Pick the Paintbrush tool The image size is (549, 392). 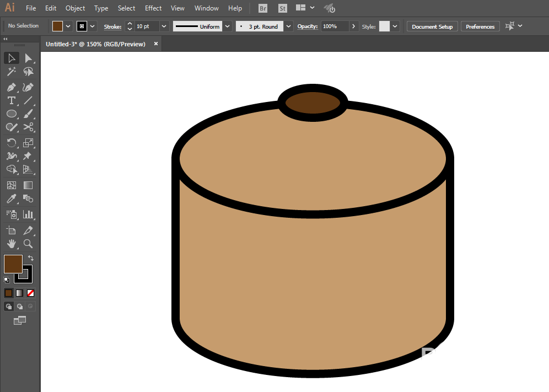tap(28, 114)
